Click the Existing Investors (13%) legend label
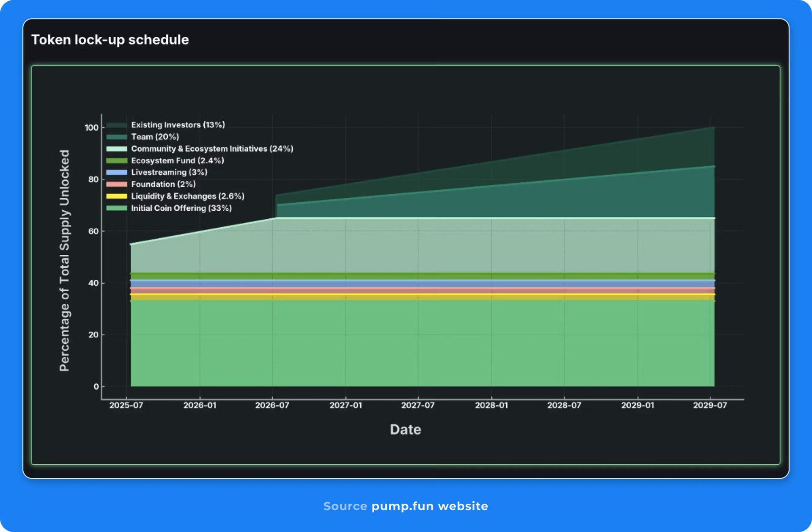The width and height of the screenshot is (812, 532). [178, 125]
